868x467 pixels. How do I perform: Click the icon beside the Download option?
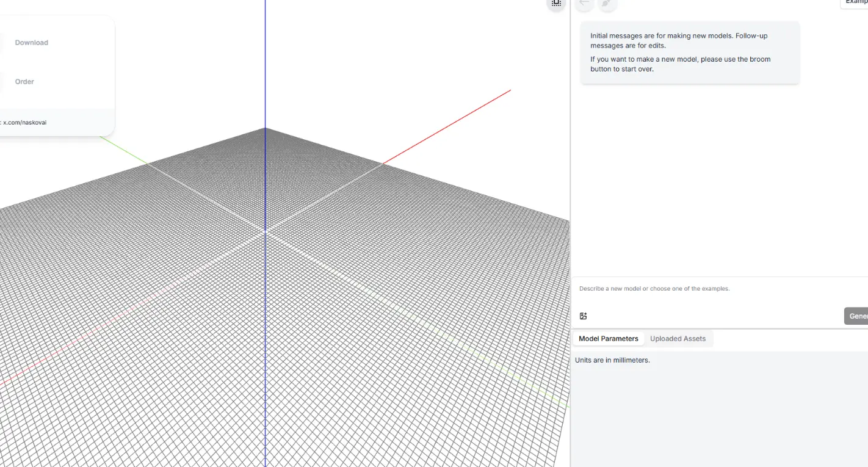click(x=2, y=42)
